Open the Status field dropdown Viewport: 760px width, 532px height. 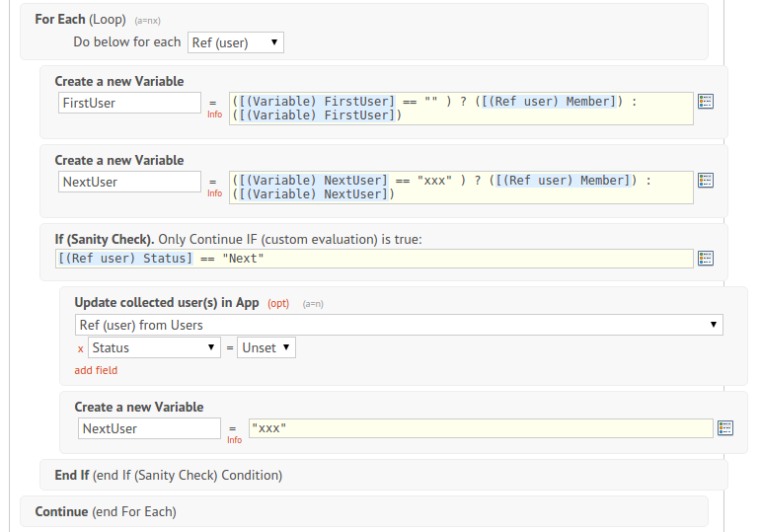(x=154, y=347)
